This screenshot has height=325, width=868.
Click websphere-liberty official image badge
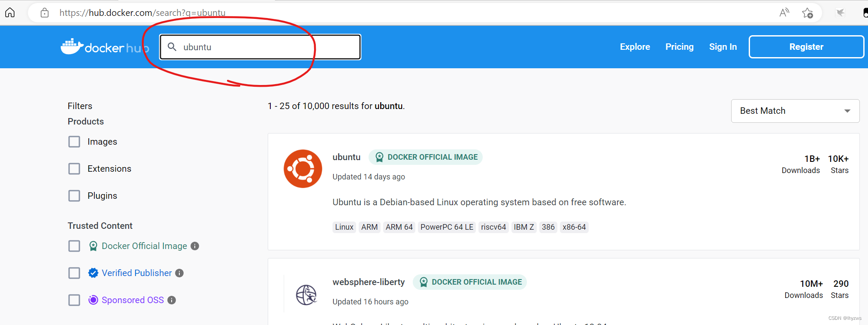(470, 282)
